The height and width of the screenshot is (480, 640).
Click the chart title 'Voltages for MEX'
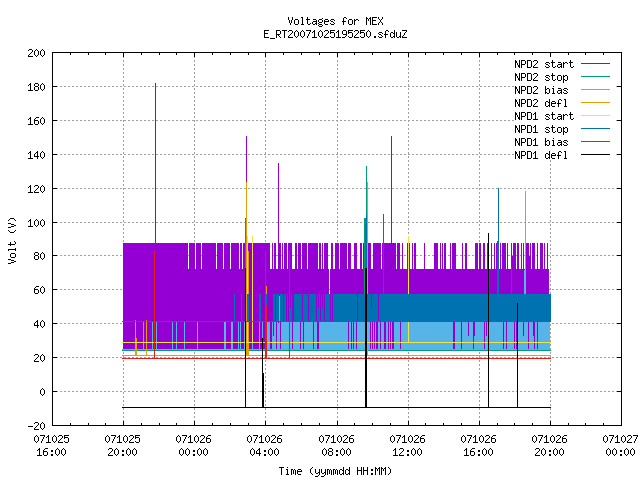335,21
